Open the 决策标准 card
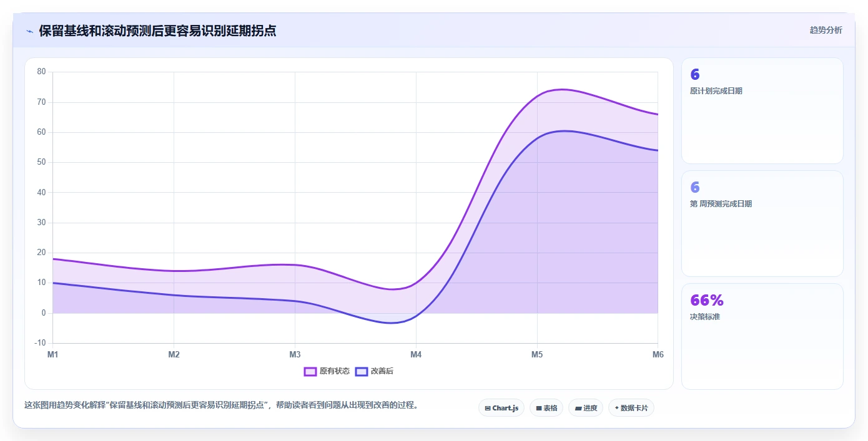868x441 pixels. tap(762, 336)
